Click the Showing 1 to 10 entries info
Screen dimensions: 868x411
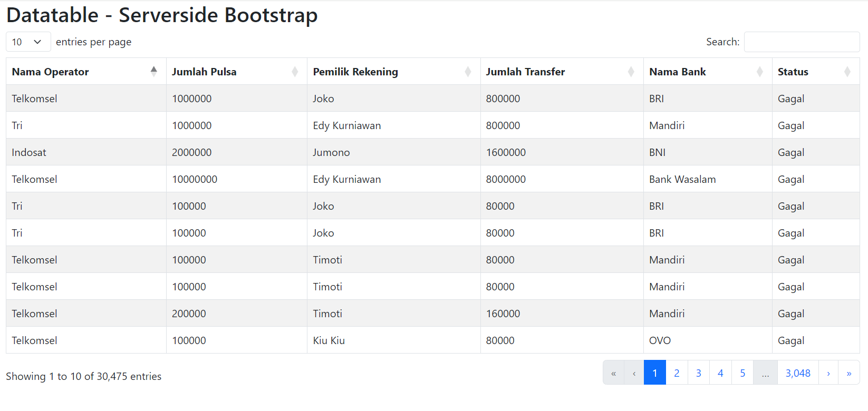coord(83,376)
